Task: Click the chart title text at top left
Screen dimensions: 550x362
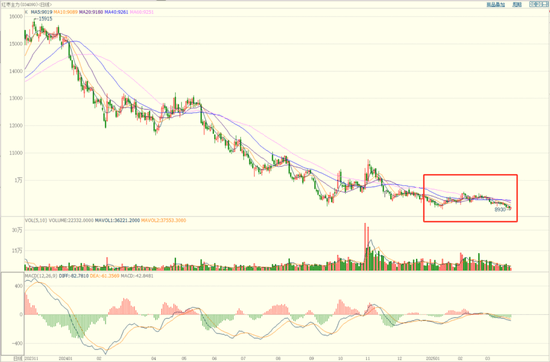Action: (26, 5)
